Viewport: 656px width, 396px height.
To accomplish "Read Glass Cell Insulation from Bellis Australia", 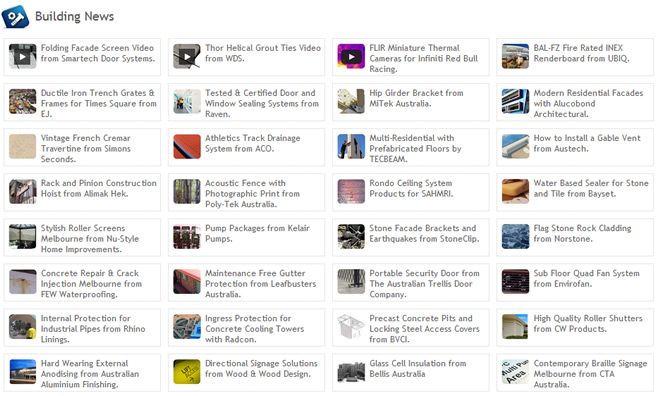I will [x=418, y=368].
